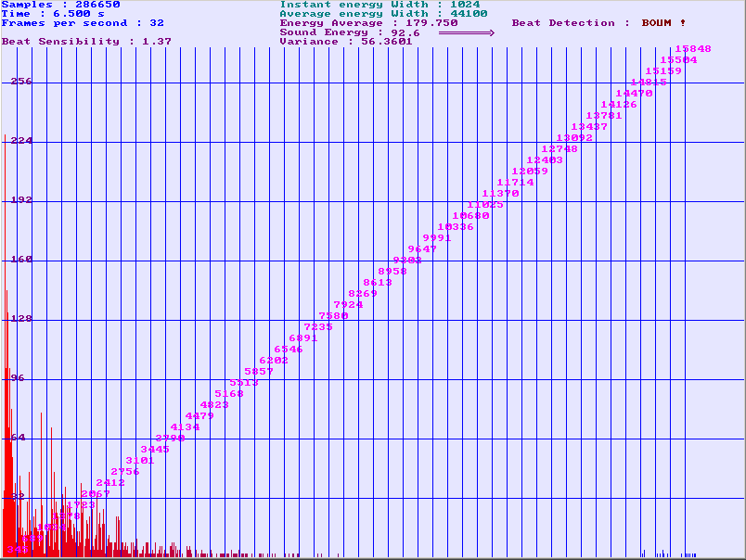Click the 12748 frequency label
This screenshot has height=560, width=746.
(559, 149)
